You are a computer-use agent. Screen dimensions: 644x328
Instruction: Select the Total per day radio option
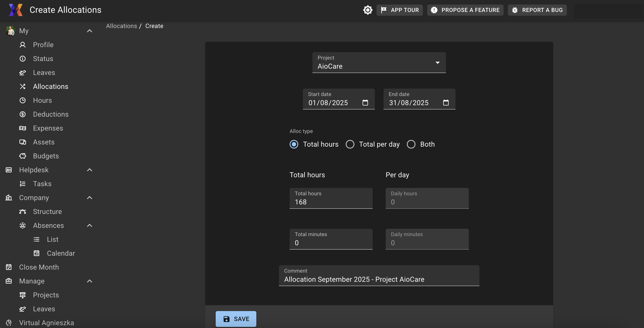pyautogui.click(x=350, y=144)
